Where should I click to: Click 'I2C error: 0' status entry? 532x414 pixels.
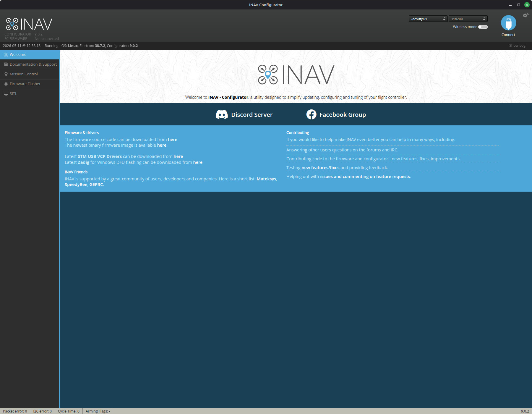point(43,411)
